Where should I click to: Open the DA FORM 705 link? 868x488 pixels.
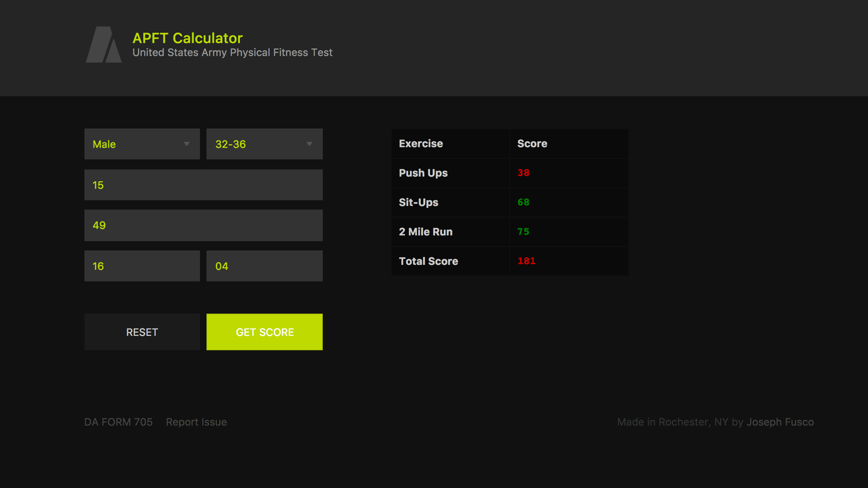(118, 422)
